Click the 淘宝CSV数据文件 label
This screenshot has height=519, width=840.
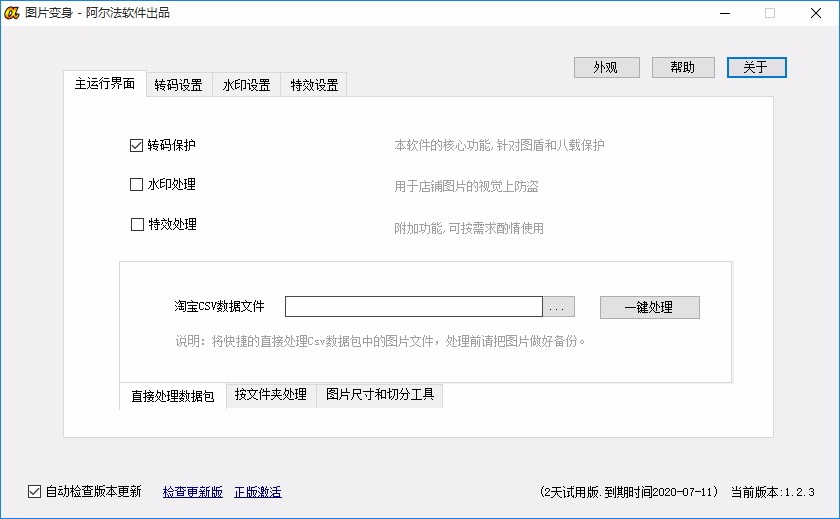pos(219,306)
